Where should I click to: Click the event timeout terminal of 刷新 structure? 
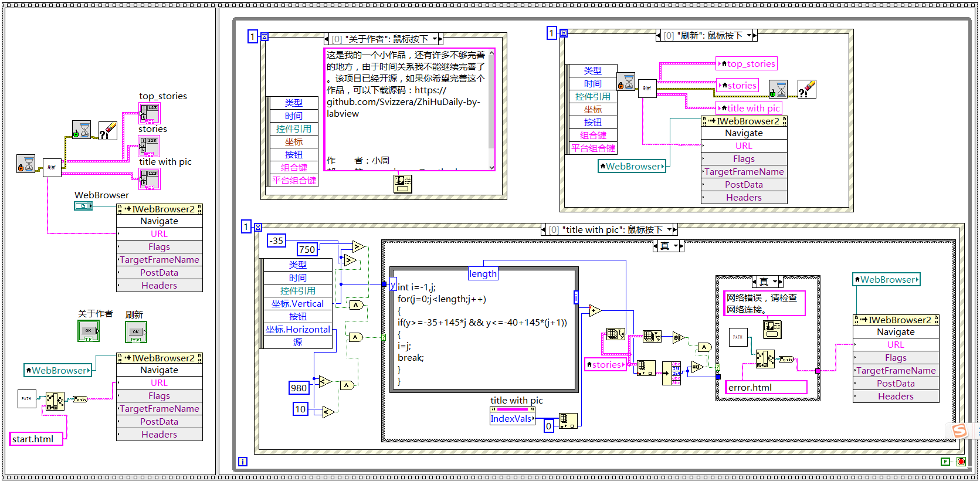pyautogui.click(x=564, y=33)
